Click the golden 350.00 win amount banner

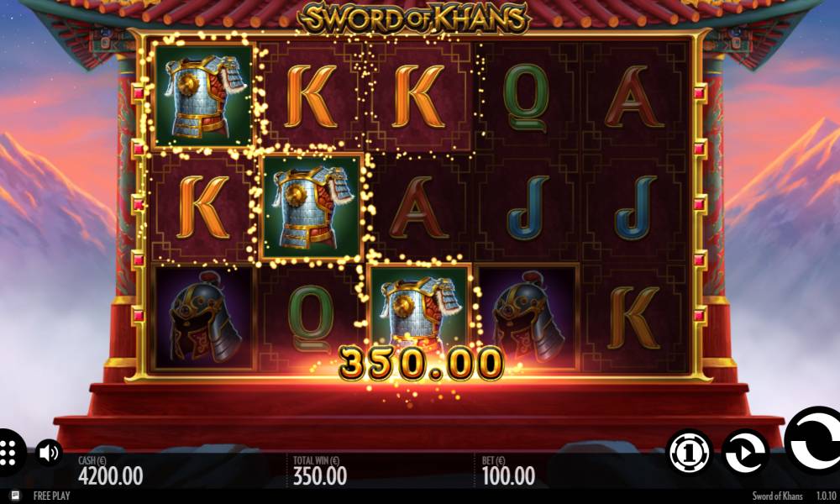[421, 363]
